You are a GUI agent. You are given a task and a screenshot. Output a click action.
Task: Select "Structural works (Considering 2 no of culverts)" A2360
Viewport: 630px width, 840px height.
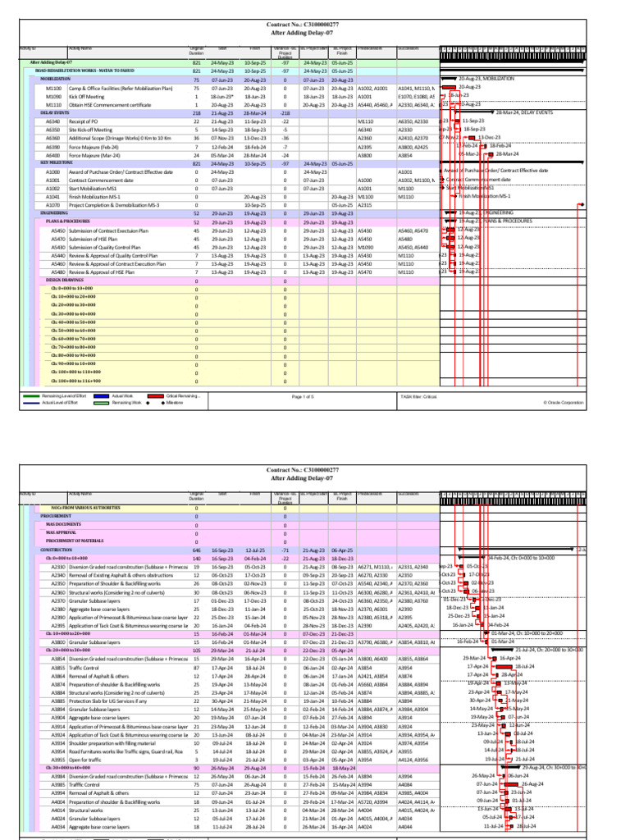click(116, 592)
